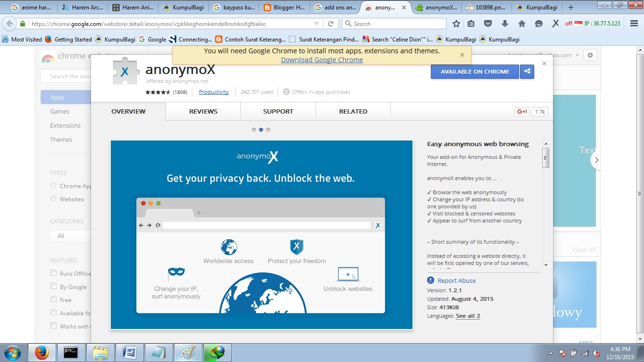Switch to the Harem Ani... browser tab
The width and height of the screenshot is (644, 362).
(x=133, y=8)
